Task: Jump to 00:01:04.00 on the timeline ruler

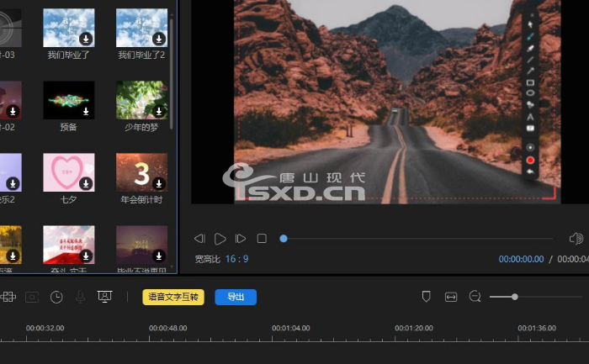Action: pos(291,328)
